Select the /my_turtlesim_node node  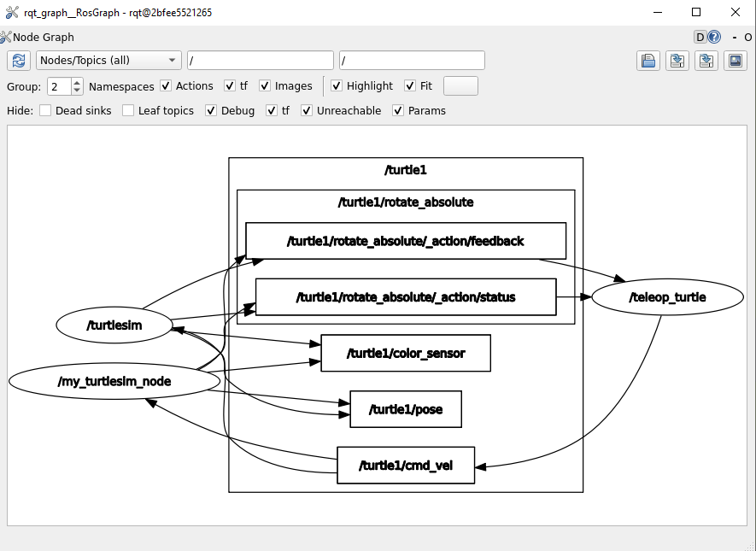pyautogui.click(x=114, y=381)
